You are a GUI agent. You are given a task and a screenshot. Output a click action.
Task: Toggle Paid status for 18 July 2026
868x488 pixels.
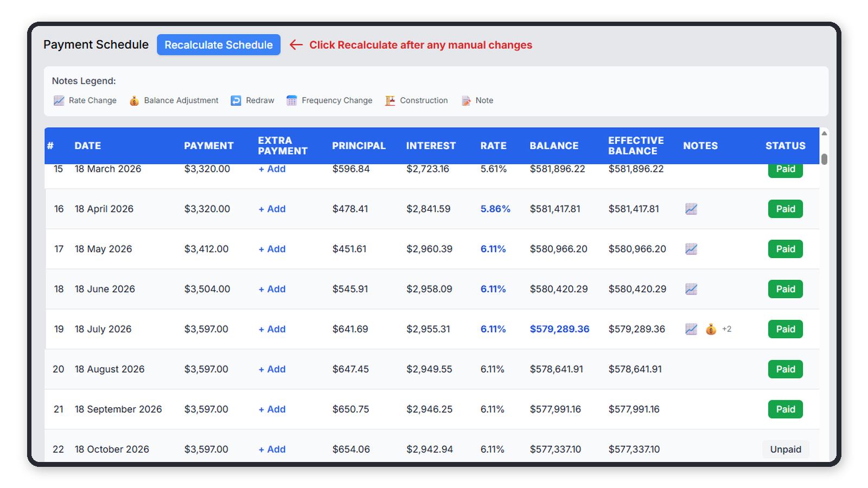pyautogui.click(x=786, y=329)
